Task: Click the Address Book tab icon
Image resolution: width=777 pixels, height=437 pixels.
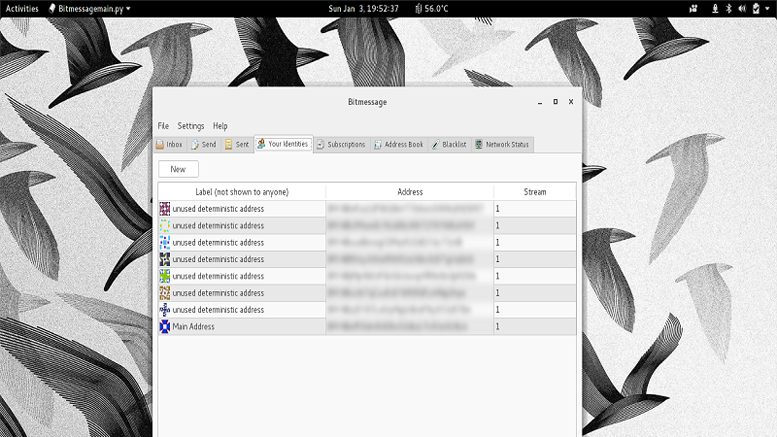Action: click(x=378, y=145)
